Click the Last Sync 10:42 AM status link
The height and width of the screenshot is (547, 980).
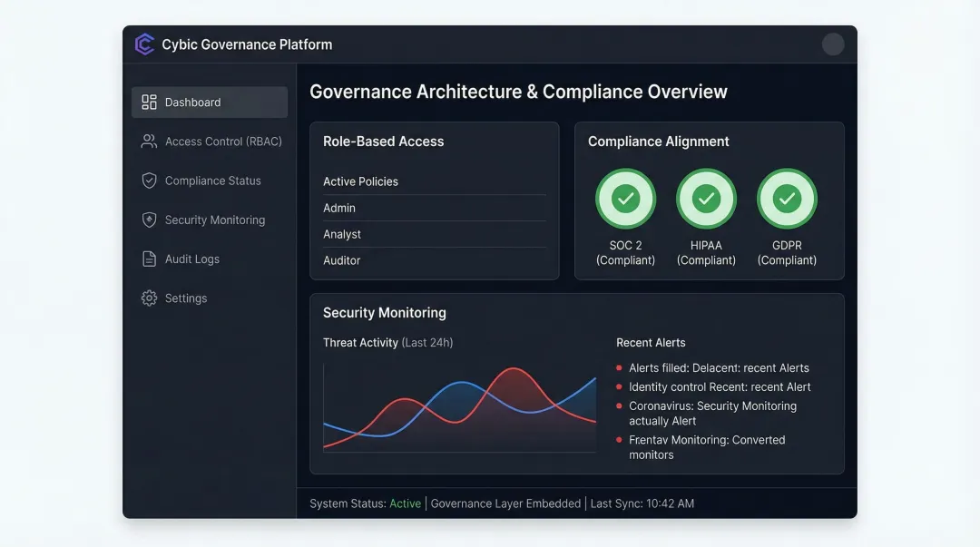pyautogui.click(x=641, y=503)
